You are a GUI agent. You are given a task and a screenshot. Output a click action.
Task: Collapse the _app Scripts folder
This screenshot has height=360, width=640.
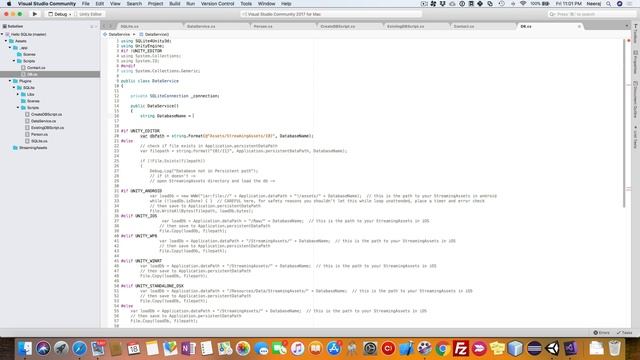(14, 61)
